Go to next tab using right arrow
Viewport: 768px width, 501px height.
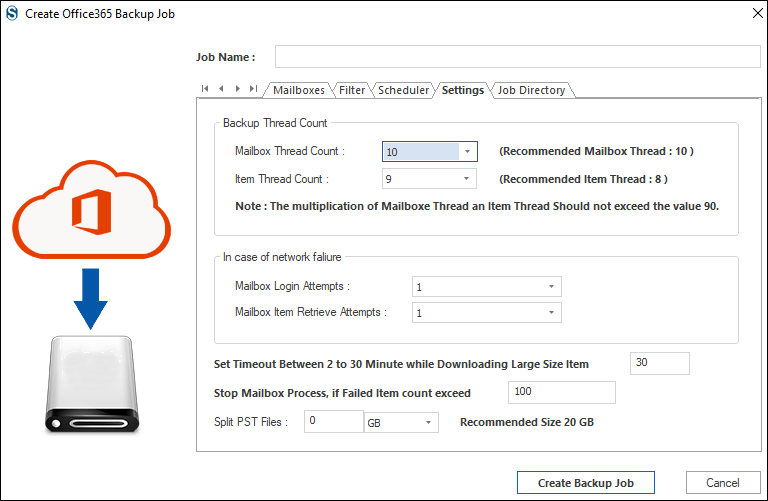pos(238,89)
